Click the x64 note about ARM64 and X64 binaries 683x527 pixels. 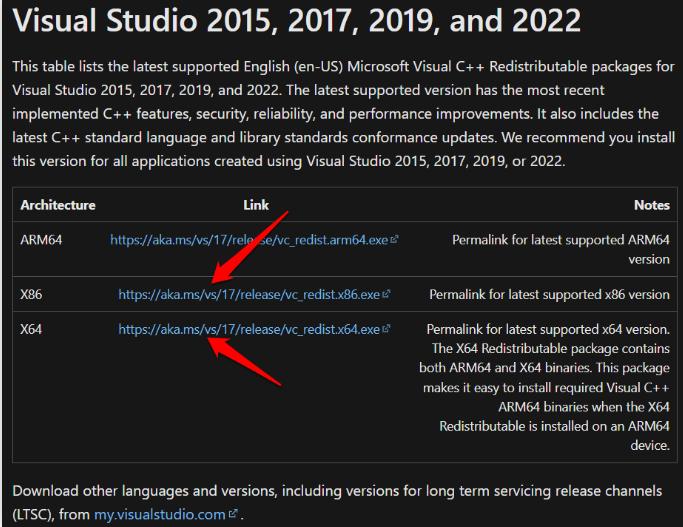click(x=544, y=387)
